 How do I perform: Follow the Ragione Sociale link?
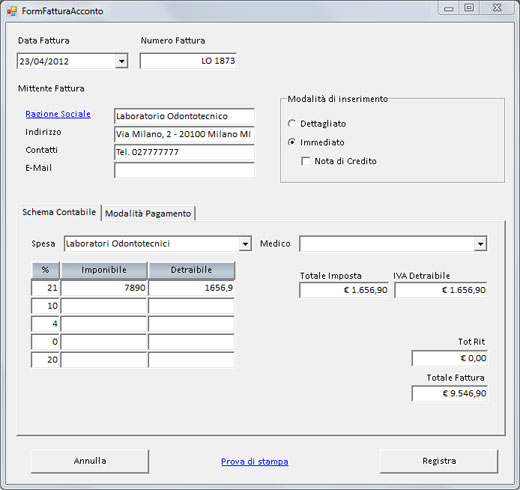coord(58,114)
